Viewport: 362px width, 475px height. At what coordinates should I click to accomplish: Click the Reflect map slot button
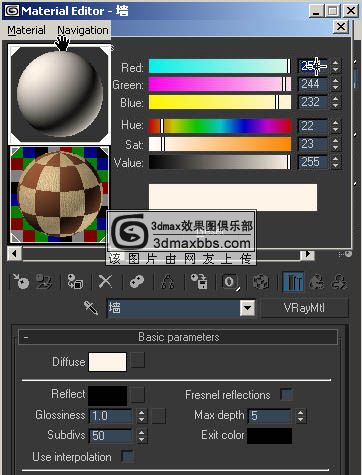(x=137, y=394)
